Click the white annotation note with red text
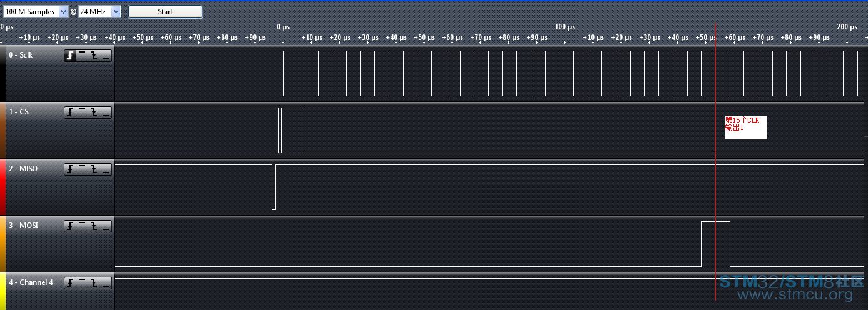Image resolution: width=868 pixels, height=310 pixels. coord(746,127)
